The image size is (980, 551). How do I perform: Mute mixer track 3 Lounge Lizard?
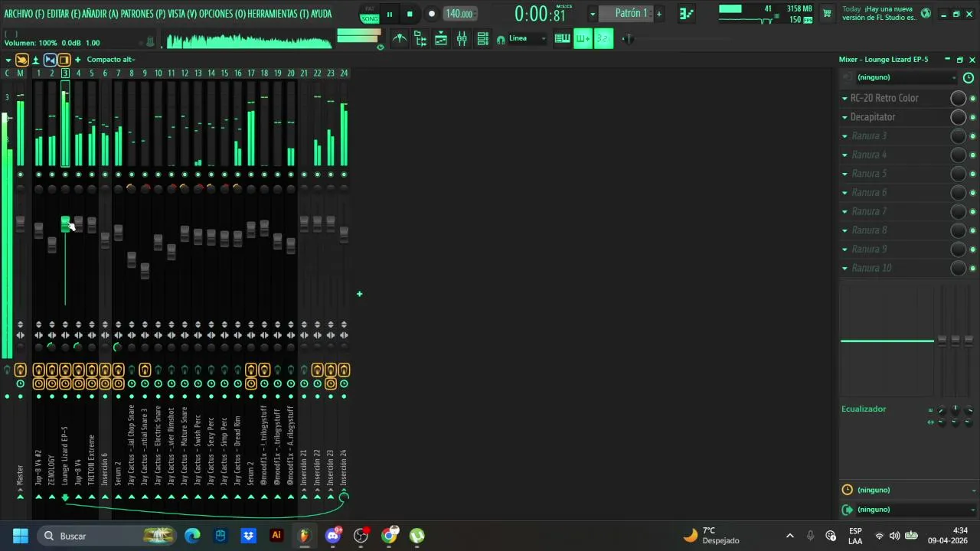point(65,174)
